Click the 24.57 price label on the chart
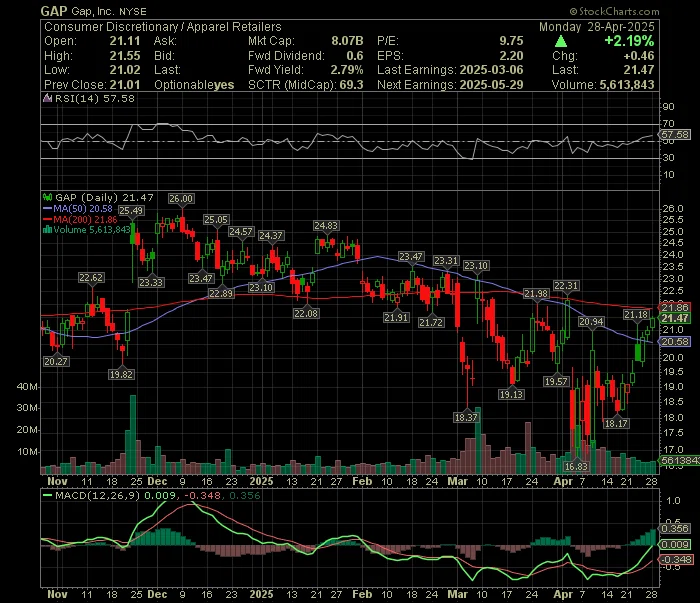700x603 pixels. pyautogui.click(x=241, y=232)
